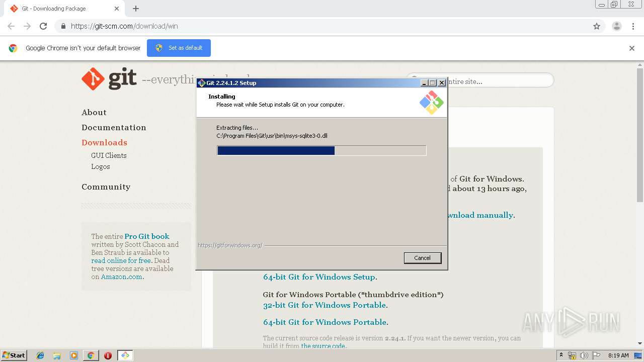This screenshot has height=362, width=644.
Task: Cancel the Git installation
Action: (423, 258)
